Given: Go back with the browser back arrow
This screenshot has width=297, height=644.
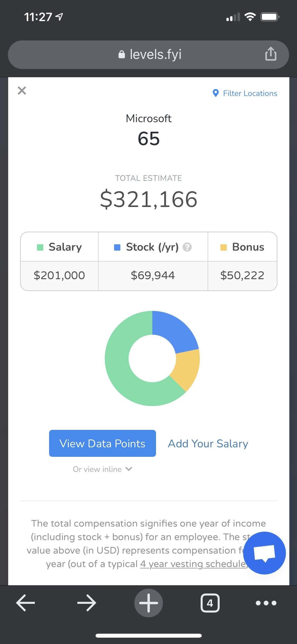Looking at the screenshot, I should [x=25, y=603].
